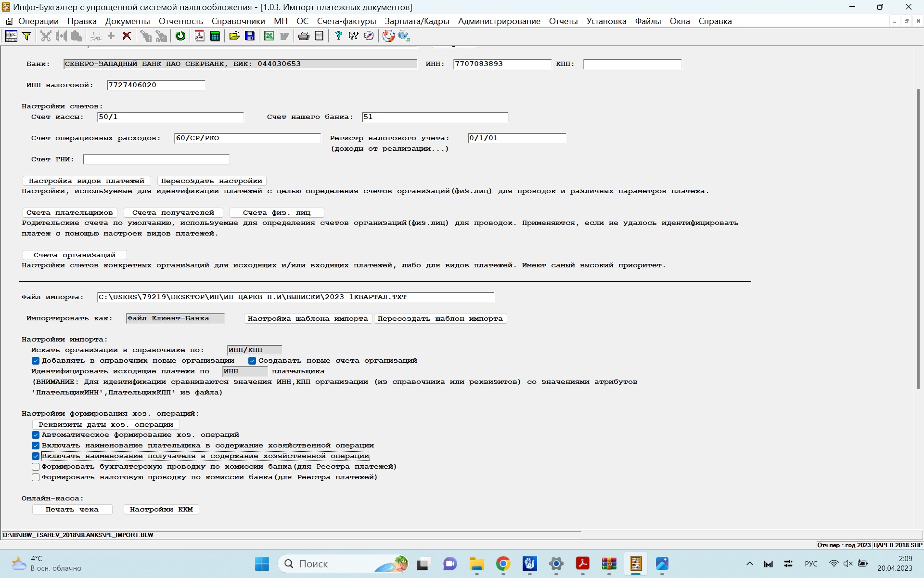Click the red X delete icon

127,36
